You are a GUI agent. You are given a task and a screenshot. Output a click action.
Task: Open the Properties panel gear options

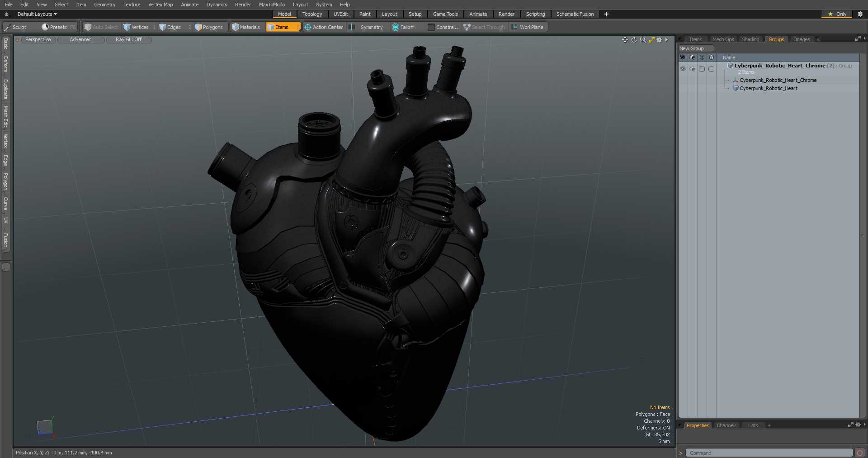click(858, 425)
